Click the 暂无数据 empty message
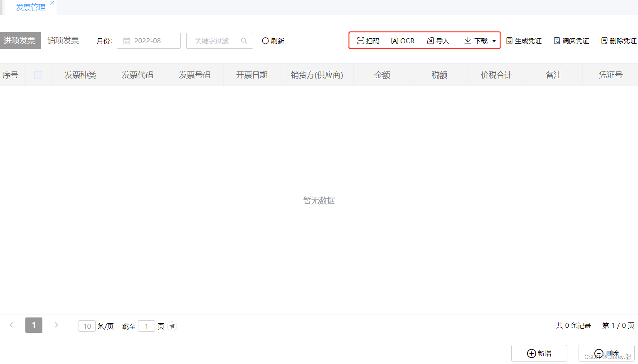 click(x=319, y=200)
